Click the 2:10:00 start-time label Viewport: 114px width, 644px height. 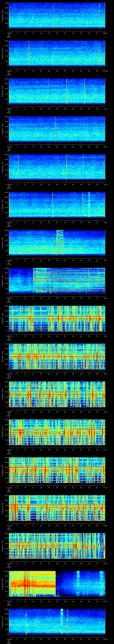coord(9,488)
